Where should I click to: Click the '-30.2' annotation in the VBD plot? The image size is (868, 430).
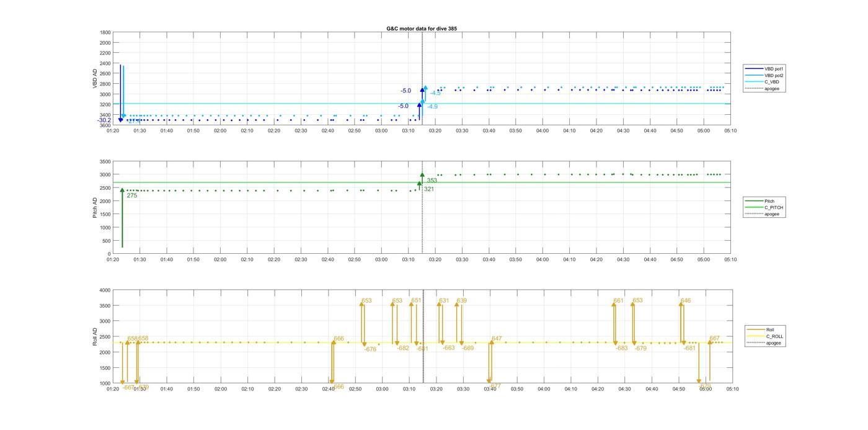point(104,120)
